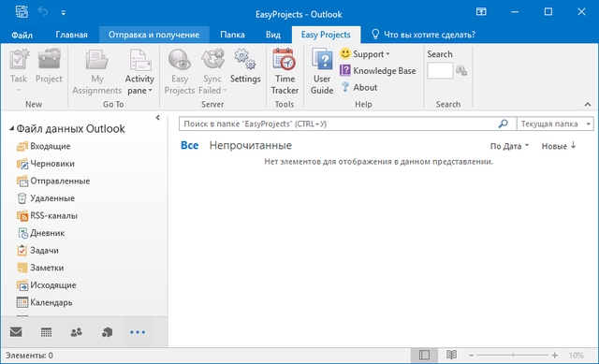Click zoom in plus button
This screenshot has width=599, height=364.
click(x=555, y=356)
